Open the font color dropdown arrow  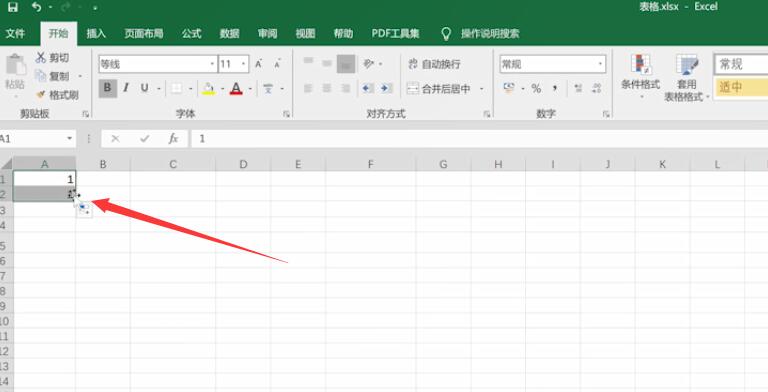[250, 89]
